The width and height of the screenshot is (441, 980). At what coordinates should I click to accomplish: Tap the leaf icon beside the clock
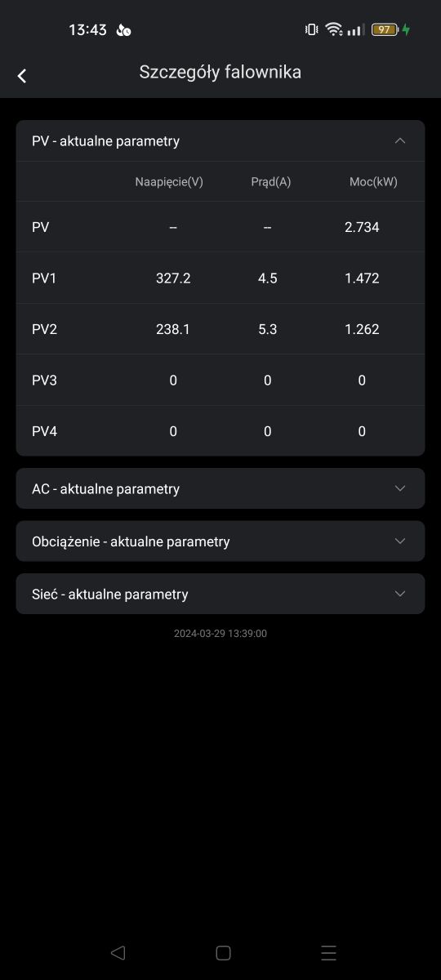123,30
